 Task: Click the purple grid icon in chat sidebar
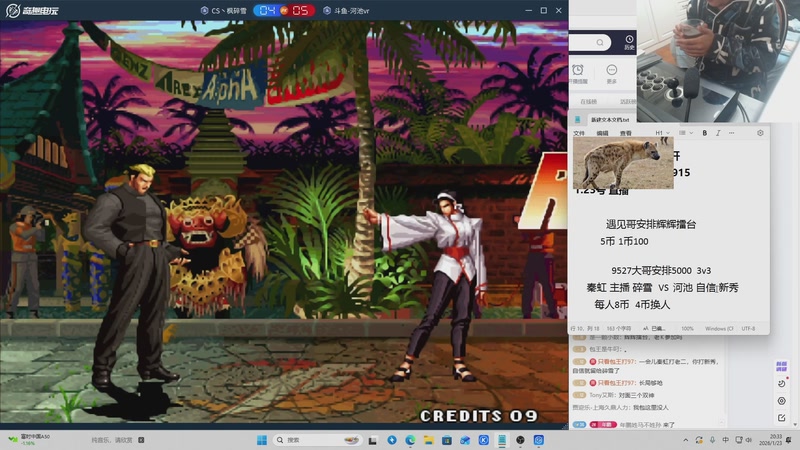[x=781, y=366]
